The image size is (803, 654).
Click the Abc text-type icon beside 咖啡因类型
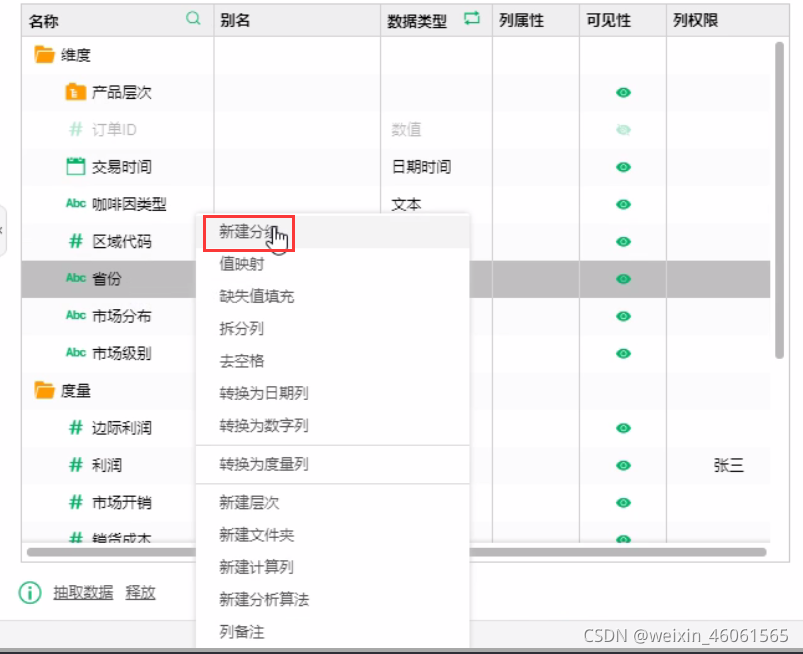click(x=74, y=203)
